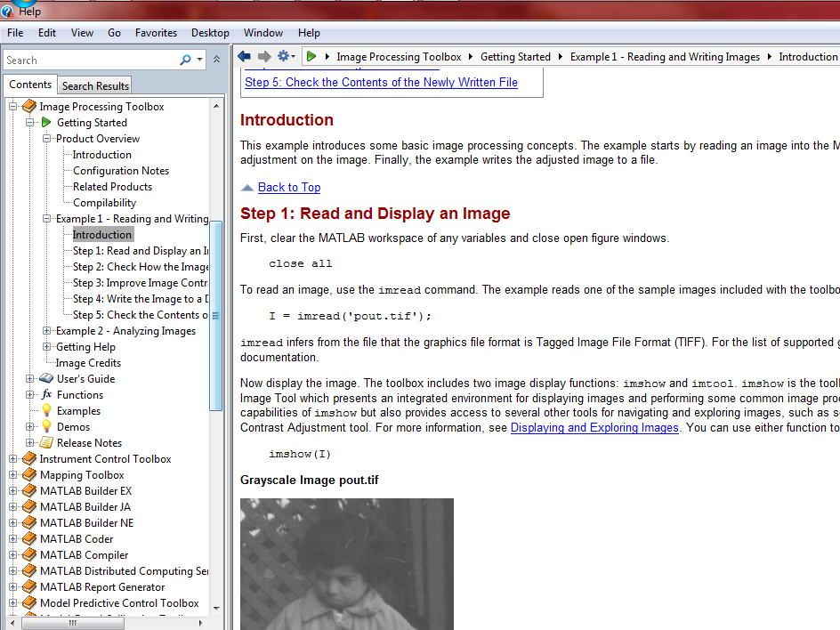Switch to the Search Results tab
Image resolution: width=840 pixels, height=630 pixels.
coord(95,85)
